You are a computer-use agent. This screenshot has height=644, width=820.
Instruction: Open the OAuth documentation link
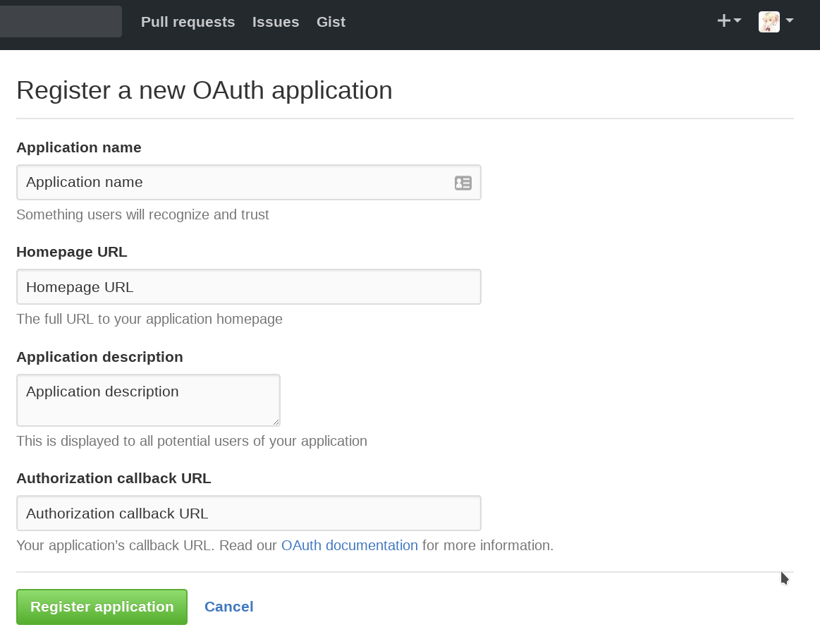pos(349,545)
